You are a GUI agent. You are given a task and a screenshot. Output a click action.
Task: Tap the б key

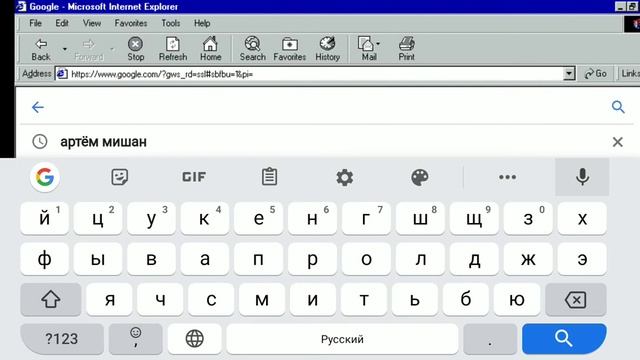coord(466,300)
